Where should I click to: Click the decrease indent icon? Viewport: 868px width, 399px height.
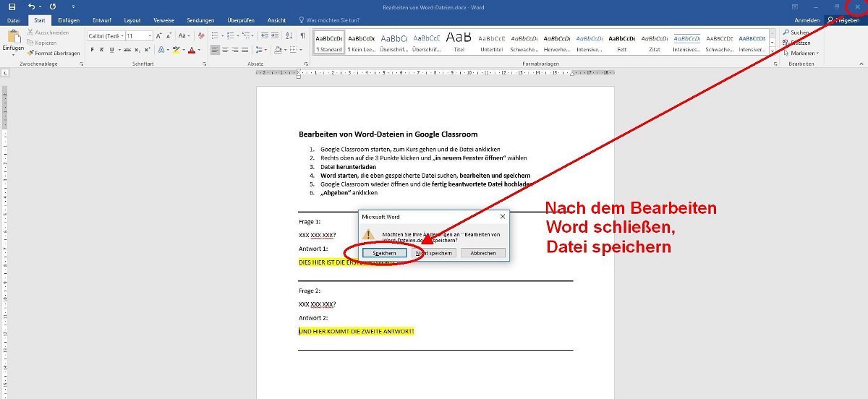265,35
